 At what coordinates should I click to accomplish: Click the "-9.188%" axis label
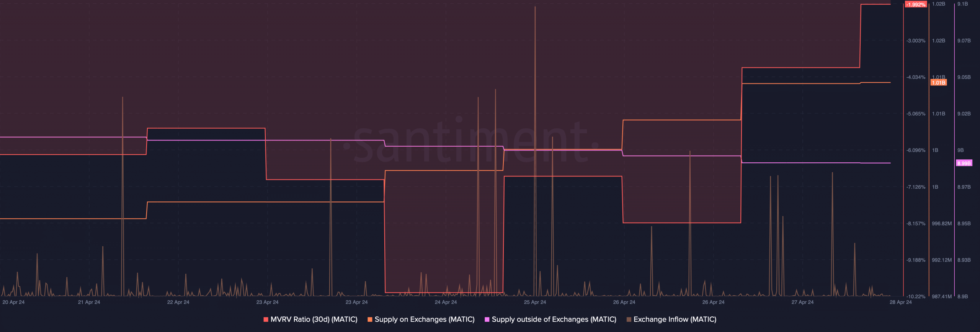[x=916, y=260]
